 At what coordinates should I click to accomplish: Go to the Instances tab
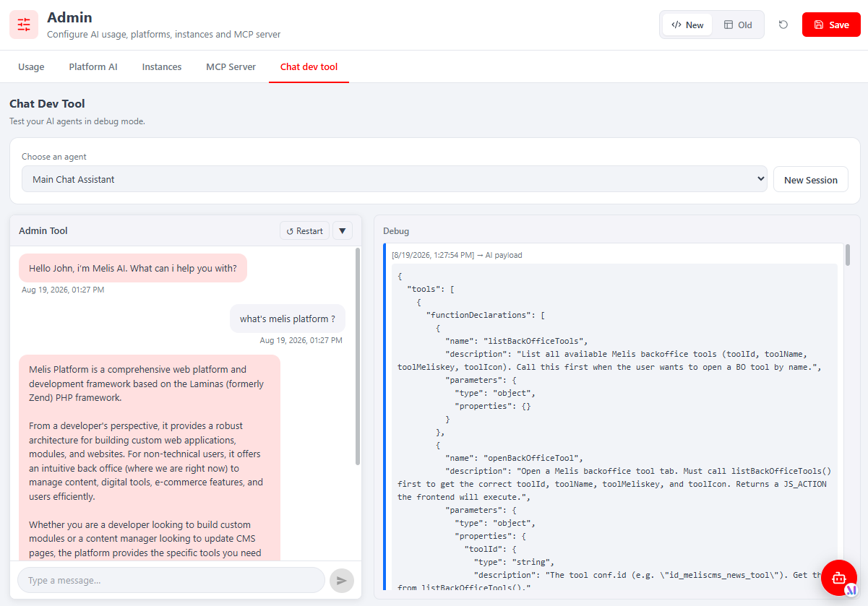[x=162, y=66]
